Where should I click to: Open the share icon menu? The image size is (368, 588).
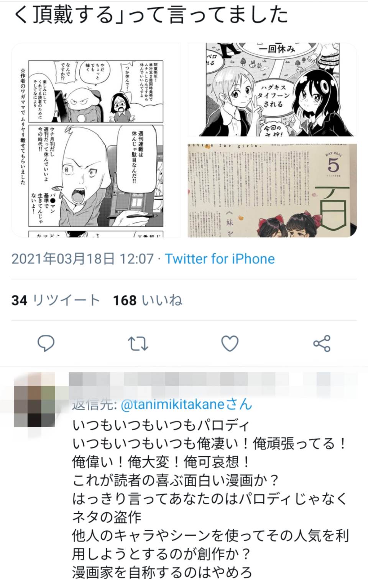pyautogui.click(x=322, y=343)
